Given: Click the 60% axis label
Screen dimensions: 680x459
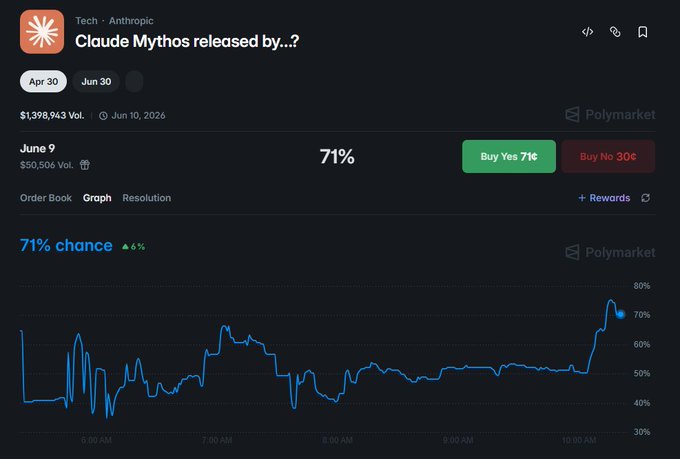Looking at the screenshot, I should 642,344.
